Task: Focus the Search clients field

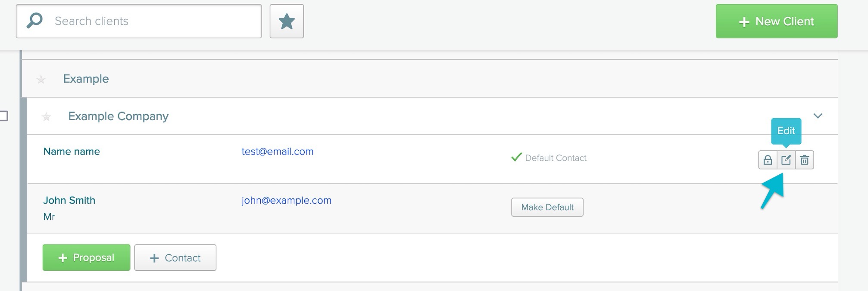Action: click(139, 21)
